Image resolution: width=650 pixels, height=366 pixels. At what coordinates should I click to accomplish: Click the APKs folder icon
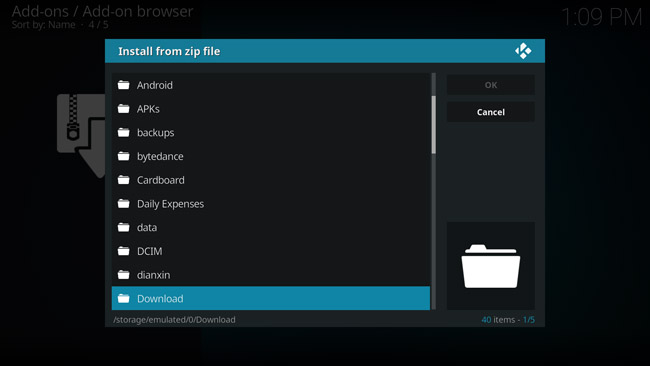click(x=124, y=109)
